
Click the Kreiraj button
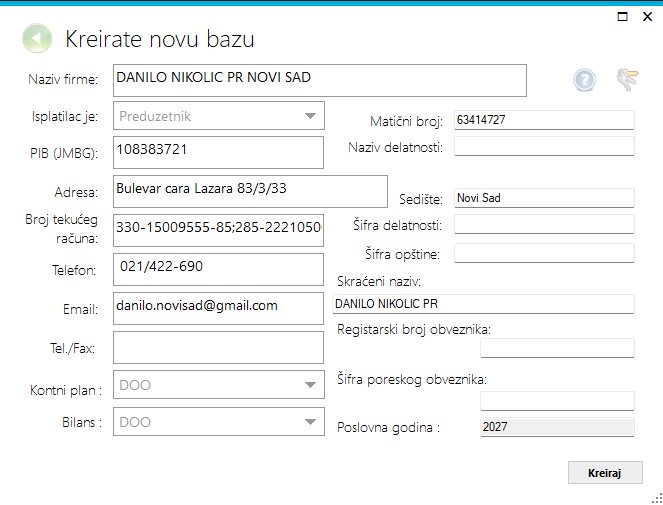click(605, 472)
